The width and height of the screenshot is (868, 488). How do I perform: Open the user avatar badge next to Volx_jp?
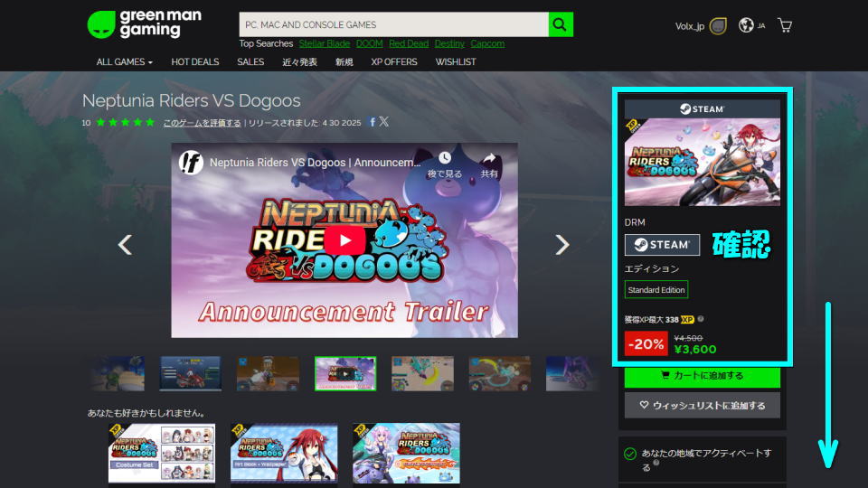(717, 26)
